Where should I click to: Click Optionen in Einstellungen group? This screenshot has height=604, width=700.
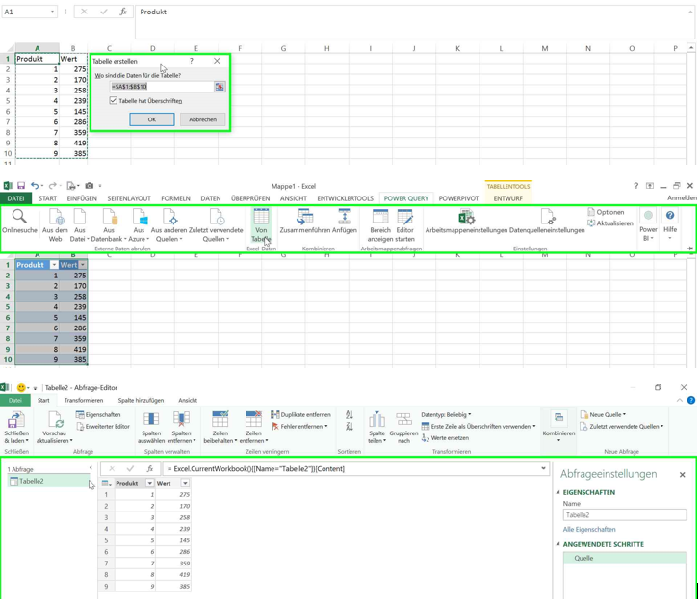[x=606, y=212]
